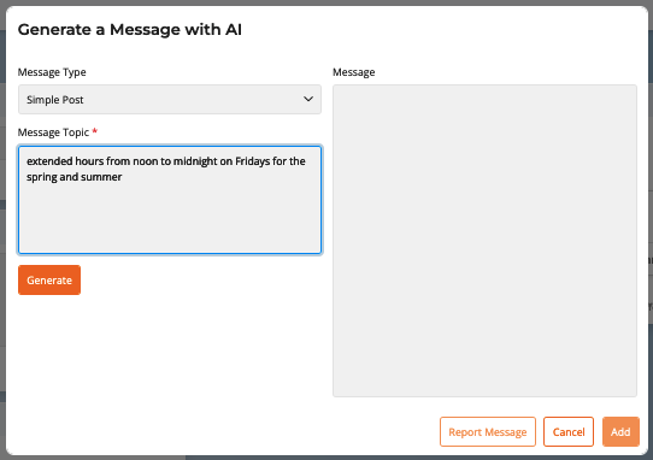The image size is (654, 460).
Task: Click the chevron arrow beside Simple Post
Action: pyautogui.click(x=308, y=99)
